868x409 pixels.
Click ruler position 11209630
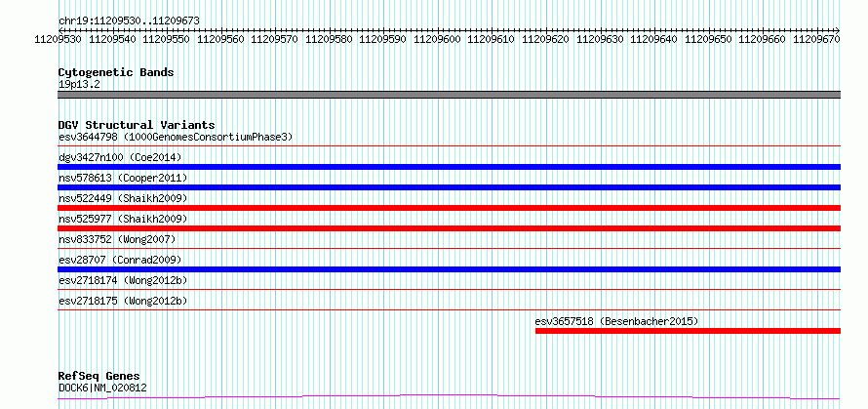[601, 39]
